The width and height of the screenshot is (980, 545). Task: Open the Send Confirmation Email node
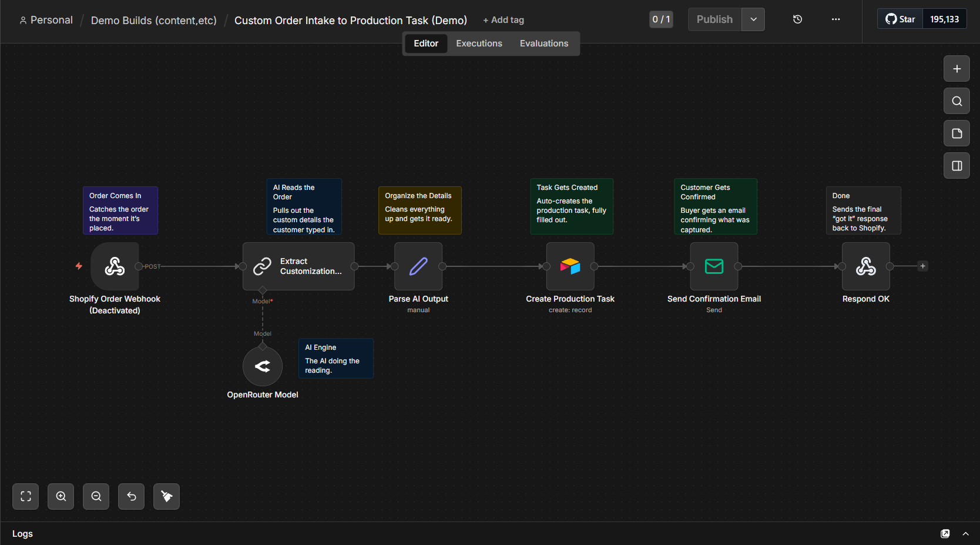coord(714,266)
